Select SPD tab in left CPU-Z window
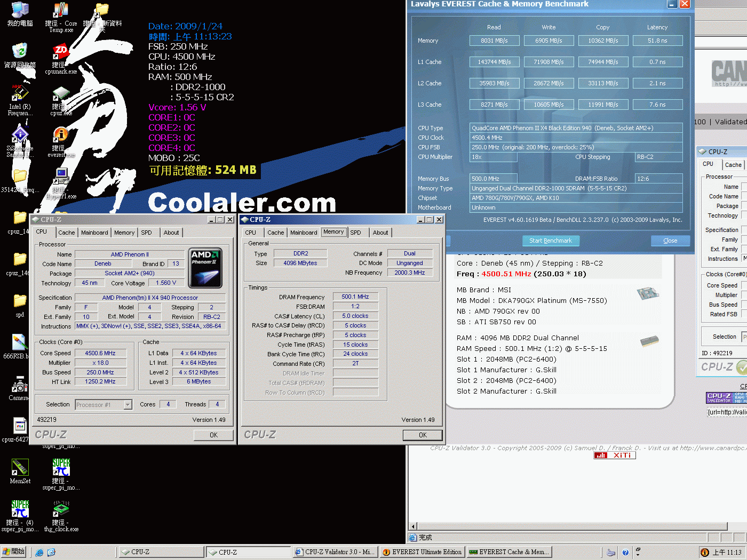Image resolution: width=747 pixels, height=560 pixels. point(147,233)
